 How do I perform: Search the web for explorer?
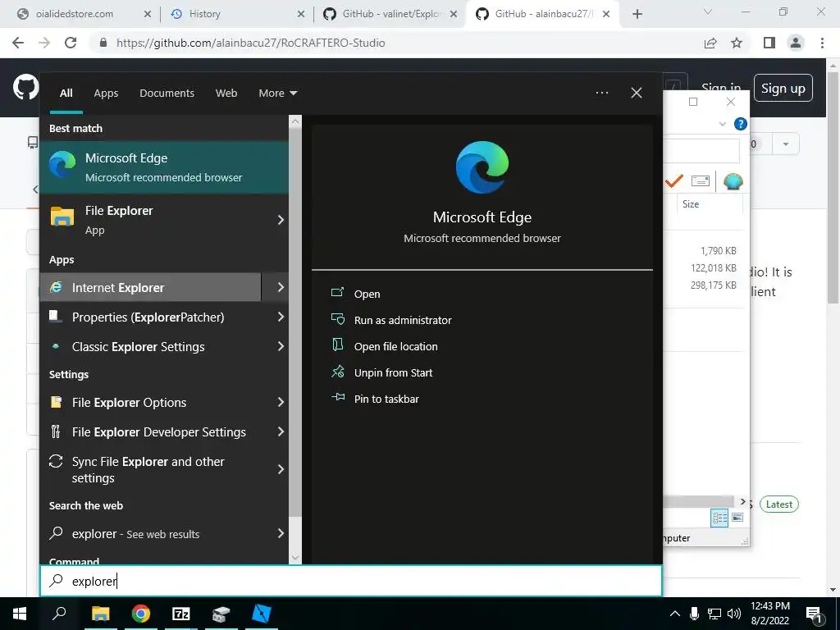coord(151,533)
